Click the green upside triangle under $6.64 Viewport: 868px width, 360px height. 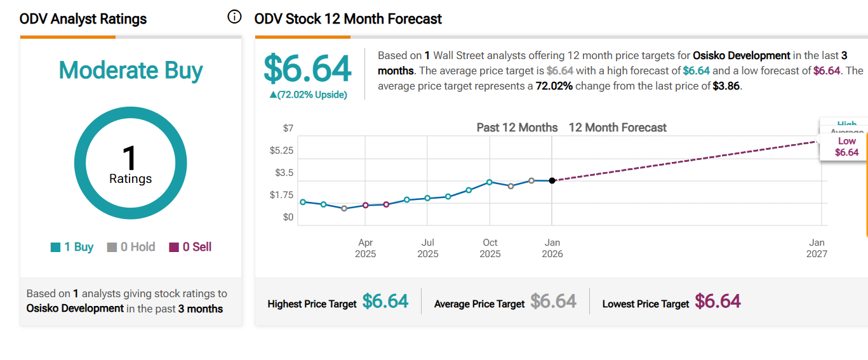click(273, 95)
